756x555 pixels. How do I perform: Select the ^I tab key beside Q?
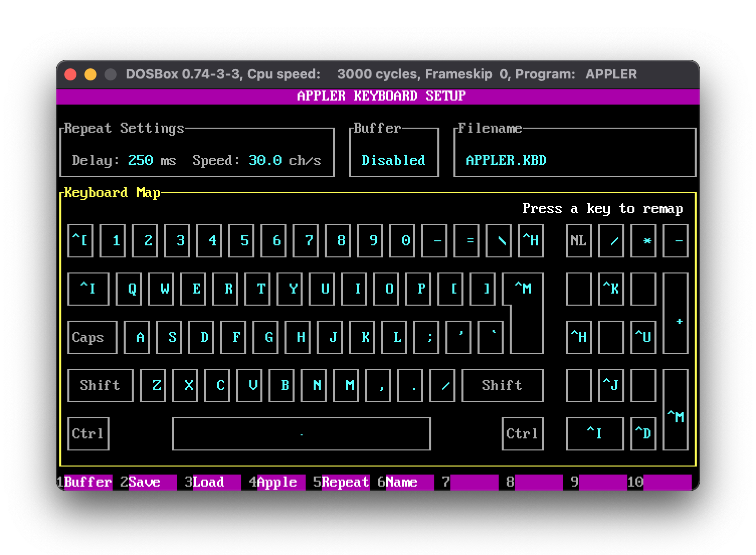tap(88, 289)
